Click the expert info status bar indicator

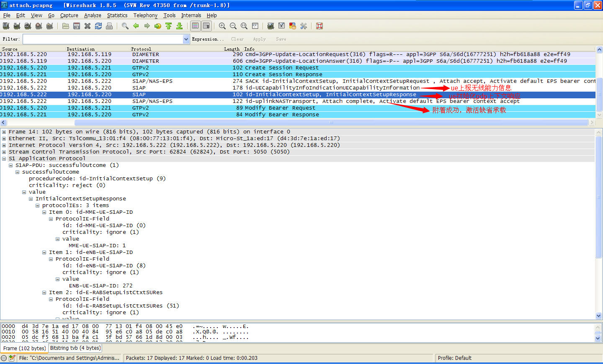[4, 358]
